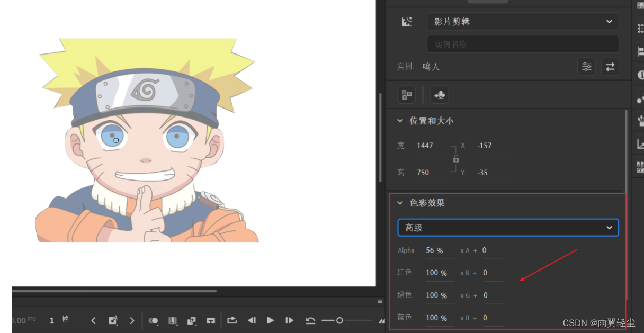This screenshot has height=333, width=644.
Task: Click the stage horizontal scrollbar
Action: pos(114,291)
